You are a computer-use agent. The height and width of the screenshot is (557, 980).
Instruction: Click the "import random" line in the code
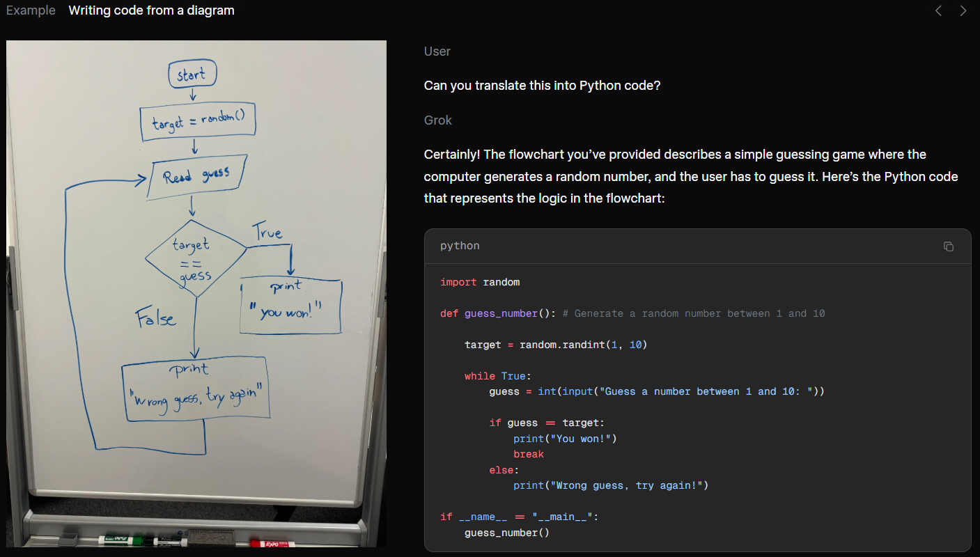480,282
